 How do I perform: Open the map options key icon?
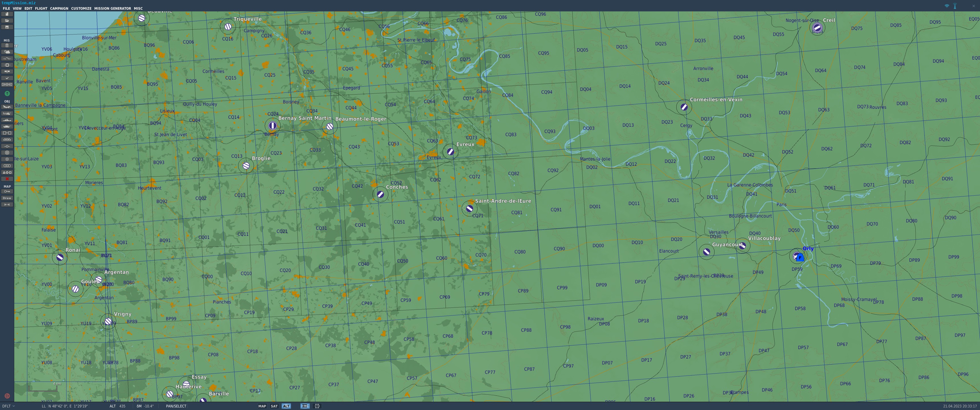(x=7, y=192)
